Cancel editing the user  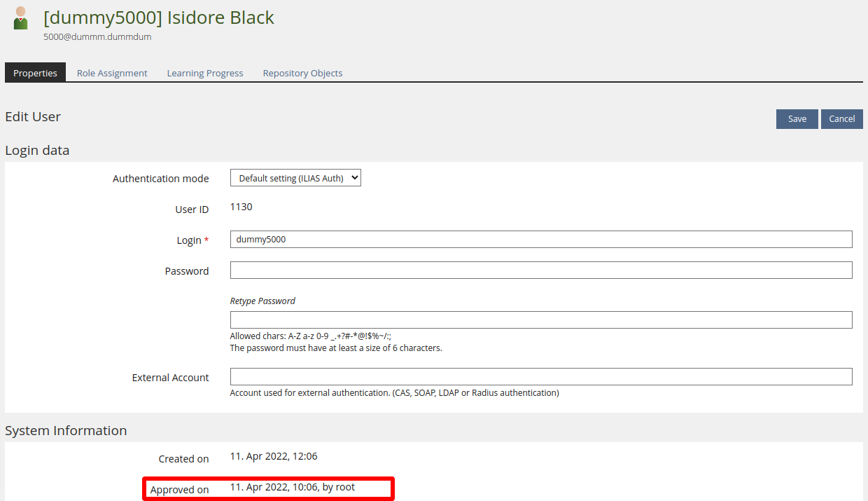[x=841, y=119]
